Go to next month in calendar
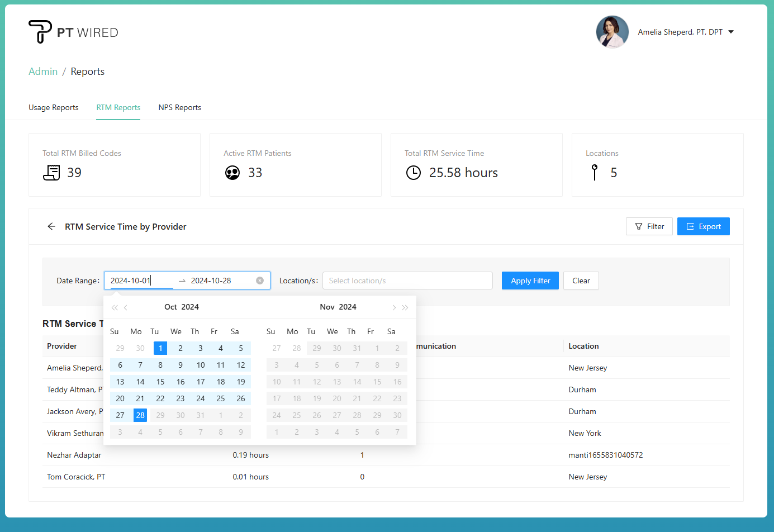The width and height of the screenshot is (774, 532). 394,307
